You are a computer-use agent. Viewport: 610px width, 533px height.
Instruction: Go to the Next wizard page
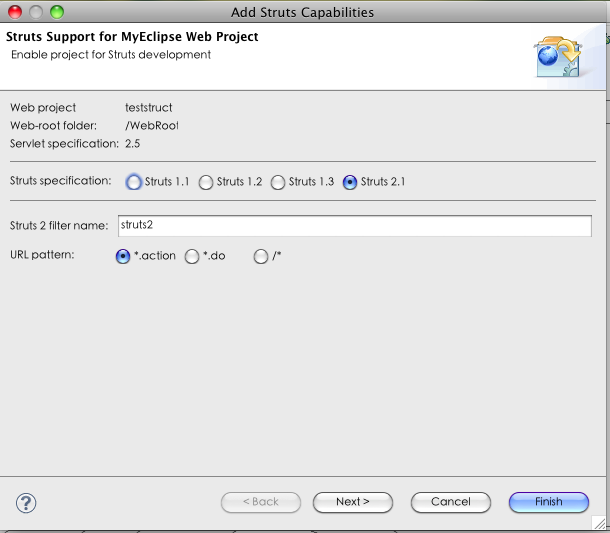(353, 502)
